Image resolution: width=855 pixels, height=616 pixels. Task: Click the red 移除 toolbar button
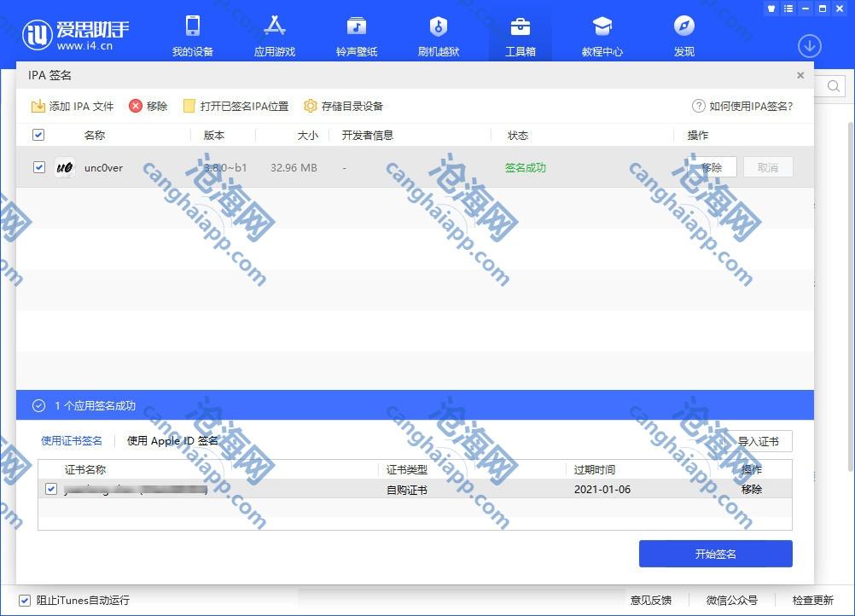[x=148, y=107]
